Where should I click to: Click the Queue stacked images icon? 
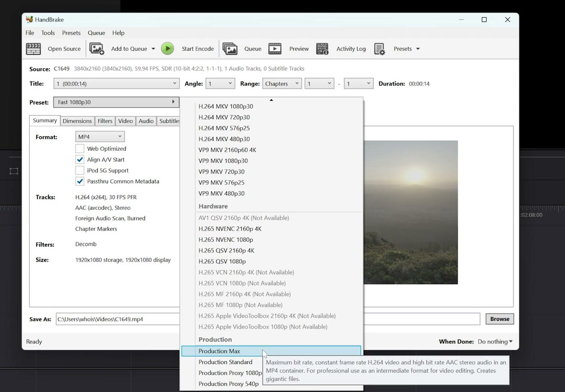[x=230, y=49]
